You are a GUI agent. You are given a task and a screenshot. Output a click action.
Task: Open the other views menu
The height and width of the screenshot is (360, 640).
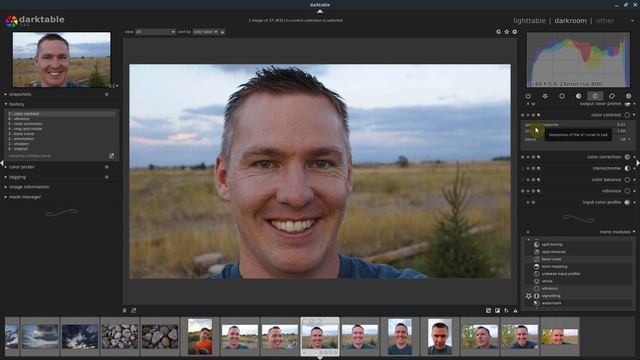[x=604, y=20]
